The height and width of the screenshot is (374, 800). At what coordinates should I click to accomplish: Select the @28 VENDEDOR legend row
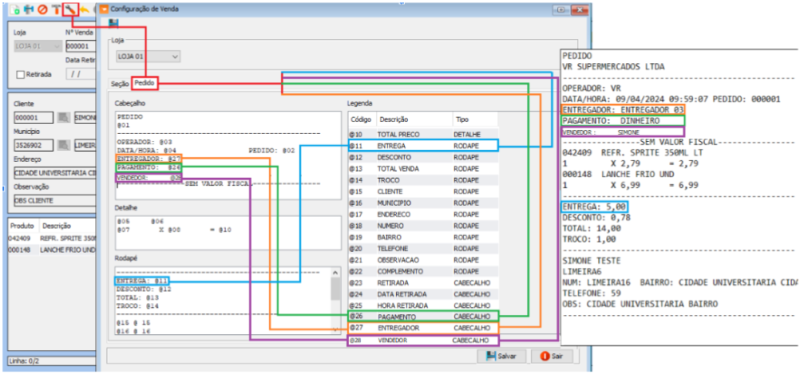point(423,340)
